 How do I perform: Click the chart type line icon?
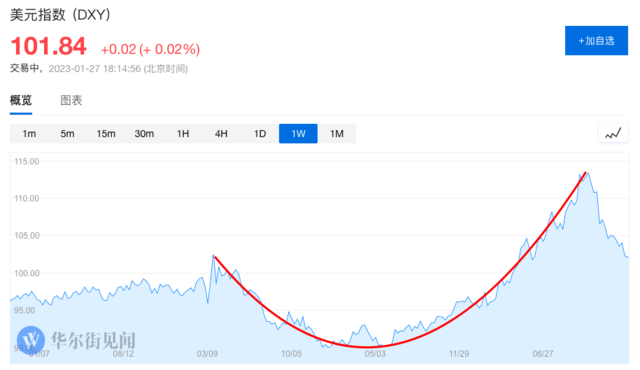[x=613, y=133]
